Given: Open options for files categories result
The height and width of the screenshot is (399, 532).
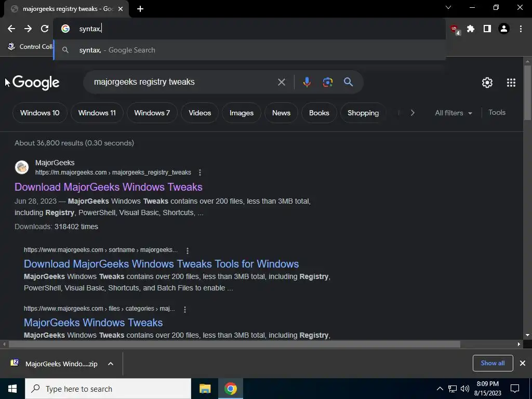Looking at the screenshot, I should pos(184,309).
